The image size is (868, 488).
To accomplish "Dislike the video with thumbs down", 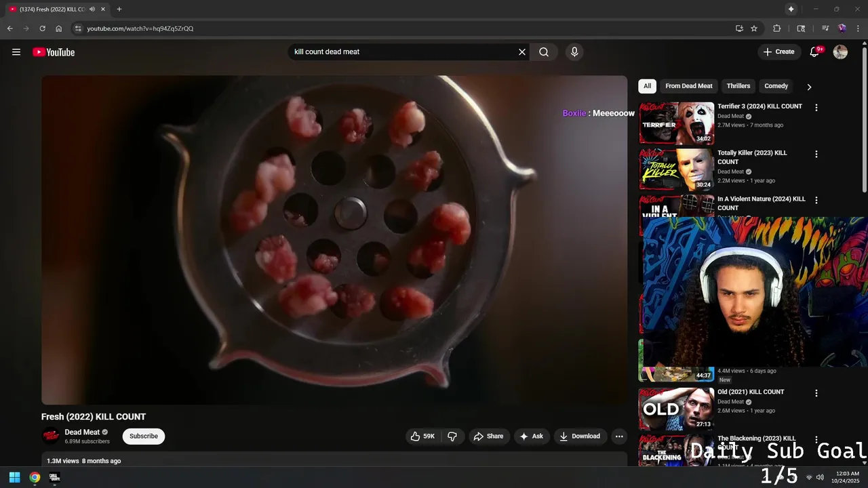I will [x=452, y=436].
